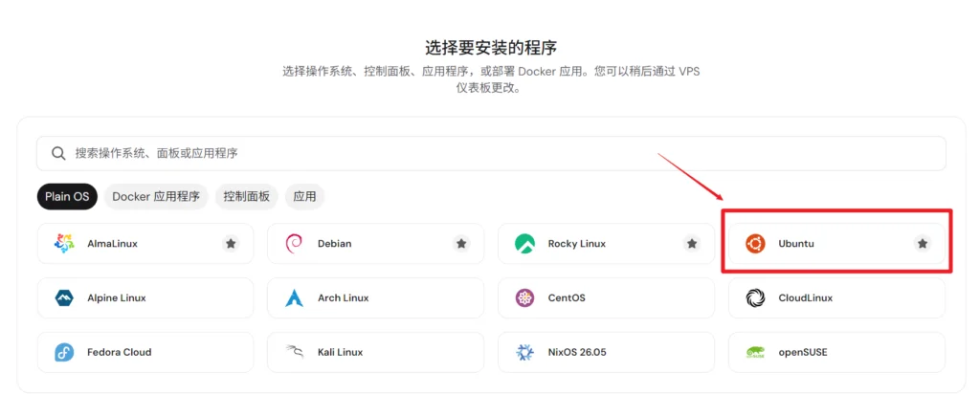Click the Alpine Linux hexagon logo

tap(64, 297)
